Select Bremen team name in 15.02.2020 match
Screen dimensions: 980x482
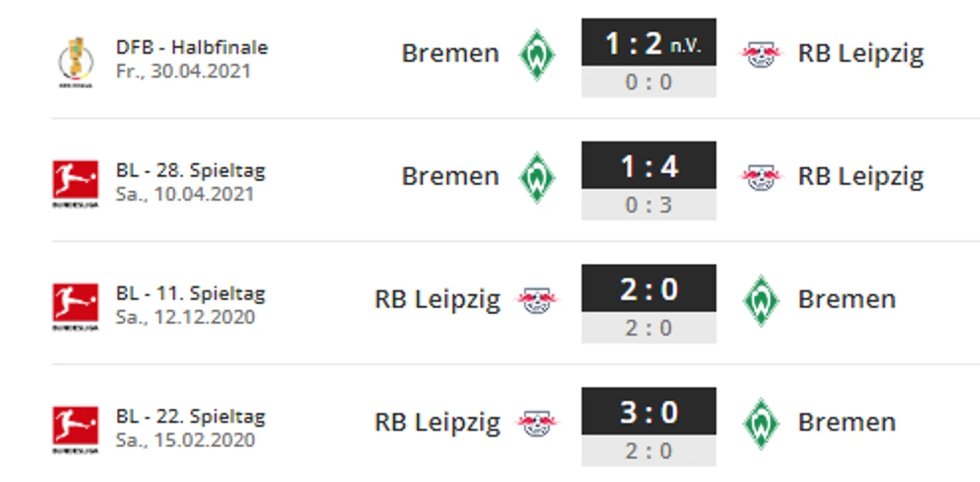[846, 422]
